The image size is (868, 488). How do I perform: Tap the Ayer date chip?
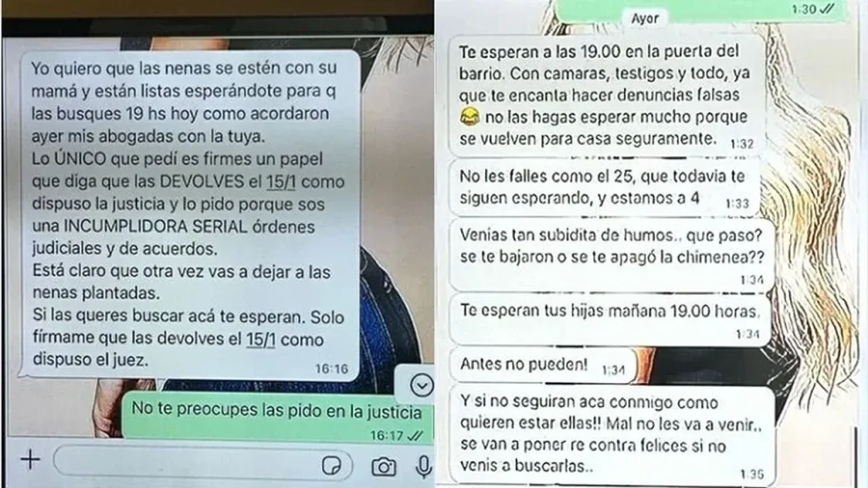[x=645, y=19]
